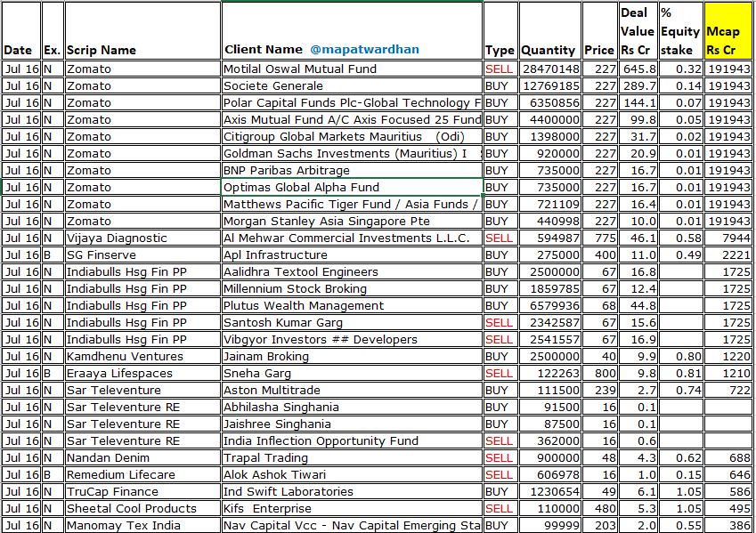
Task: Select the yellow Mcap Rs Cr header
Action: (x=728, y=31)
